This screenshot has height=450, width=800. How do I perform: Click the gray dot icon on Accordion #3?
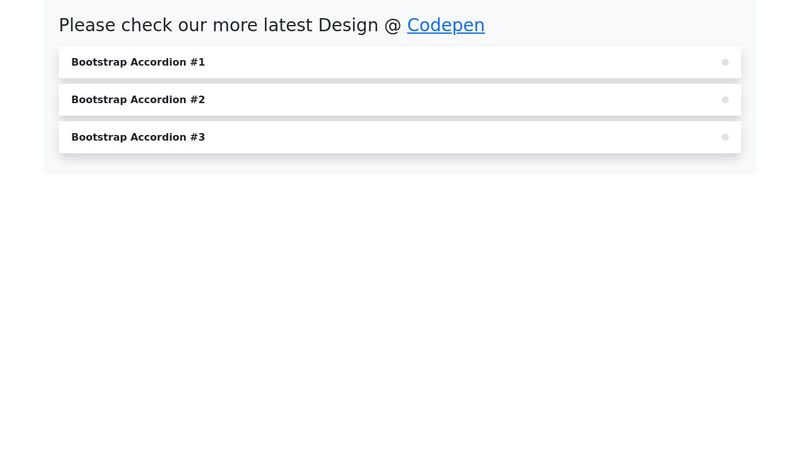tap(725, 137)
